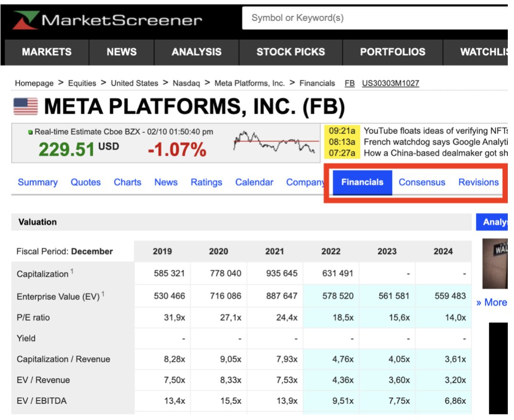The height and width of the screenshot is (420, 514).
Task: Switch to the Ratings tab
Action: 206,182
